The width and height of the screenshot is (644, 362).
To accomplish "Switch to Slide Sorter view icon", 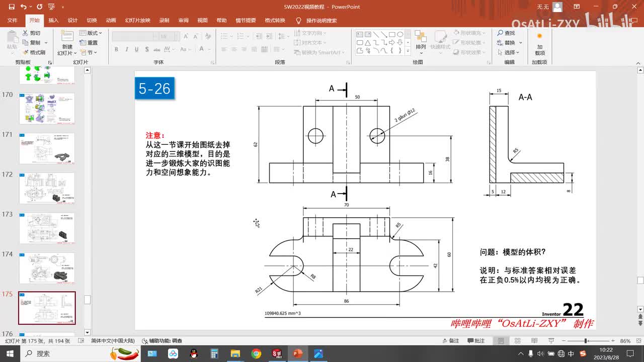I will 517,340.
